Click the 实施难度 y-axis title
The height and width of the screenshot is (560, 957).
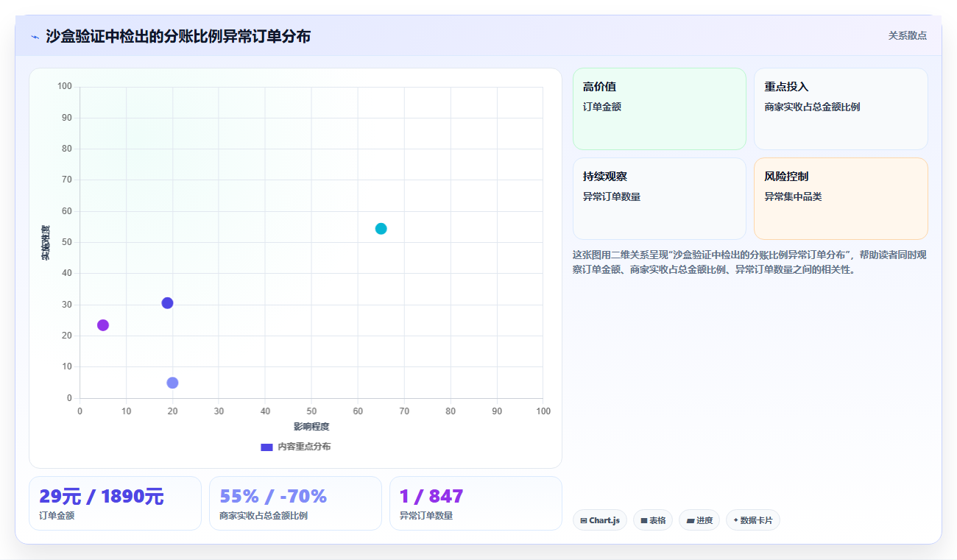click(x=46, y=243)
